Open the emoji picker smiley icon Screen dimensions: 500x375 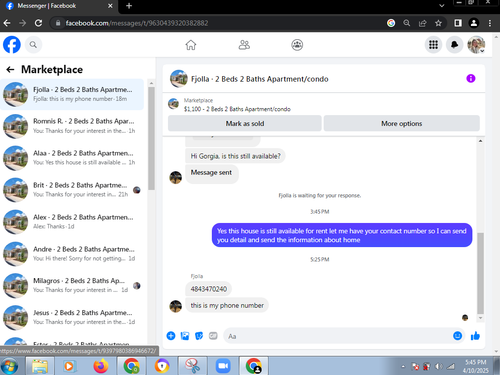[457, 336]
